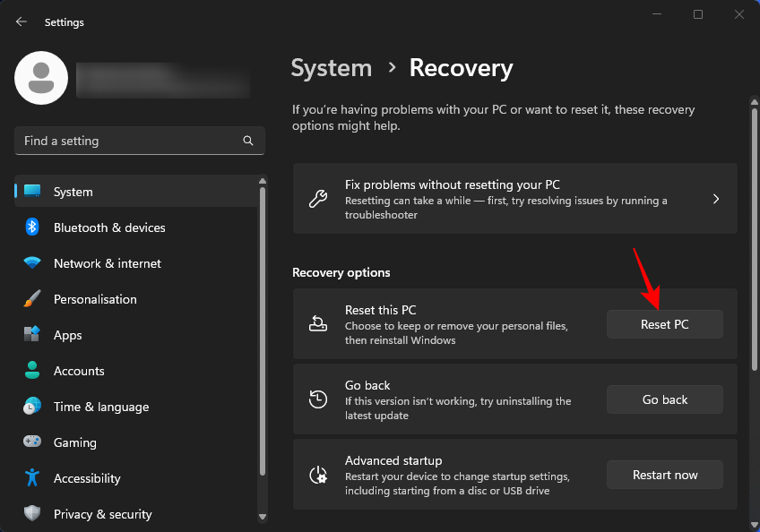Click the Reset PC button
Screen dimensions: 760x532
point(664,324)
